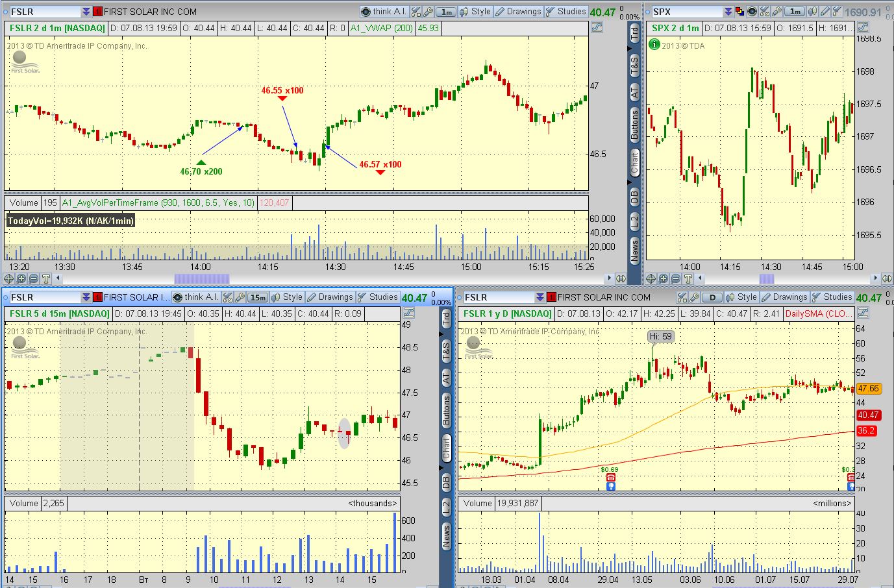Toggle chart mode icon in FSLR 15m chart
Viewport: 894px width, 588px height.
[x=408, y=313]
